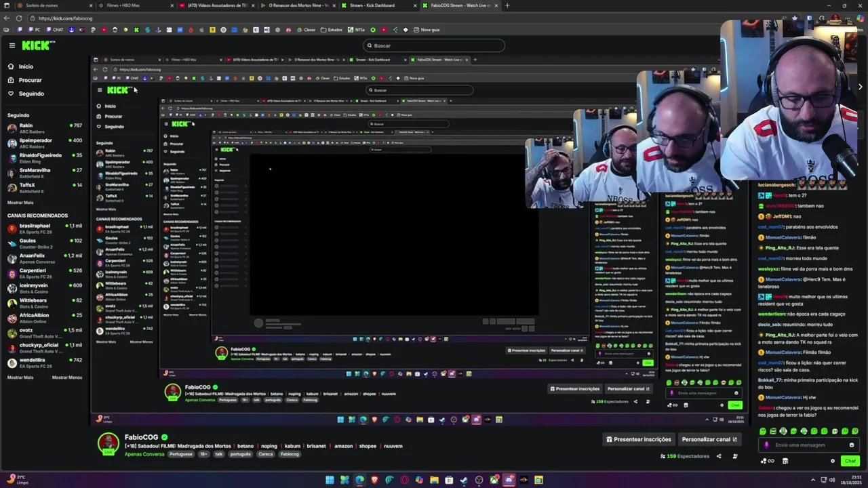Screen dimensions: 868x488
Task: Open the Estudos bookmarks folder
Action: click(332, 30)
